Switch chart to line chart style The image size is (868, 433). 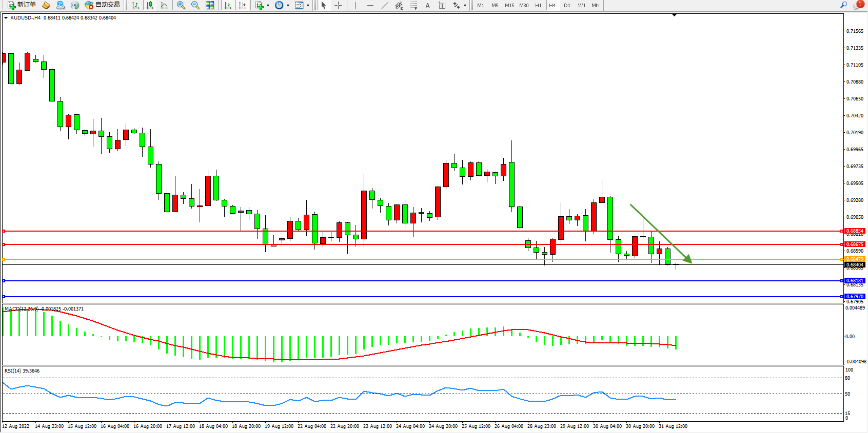164,5
